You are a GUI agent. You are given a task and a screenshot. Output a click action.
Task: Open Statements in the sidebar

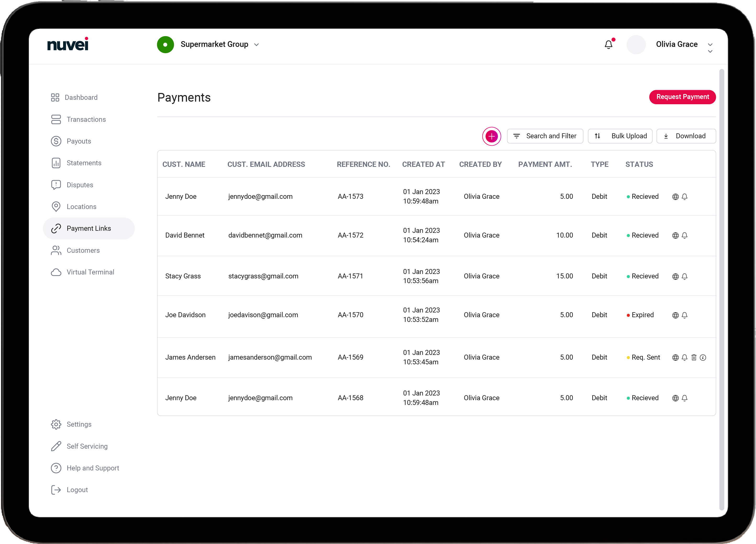tap(76, 163)
